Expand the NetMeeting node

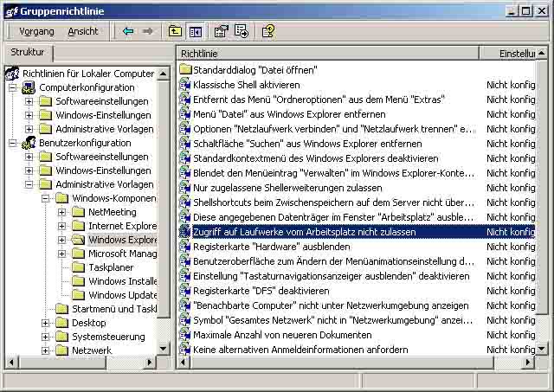pyautogui.click(x=61, y=212)
